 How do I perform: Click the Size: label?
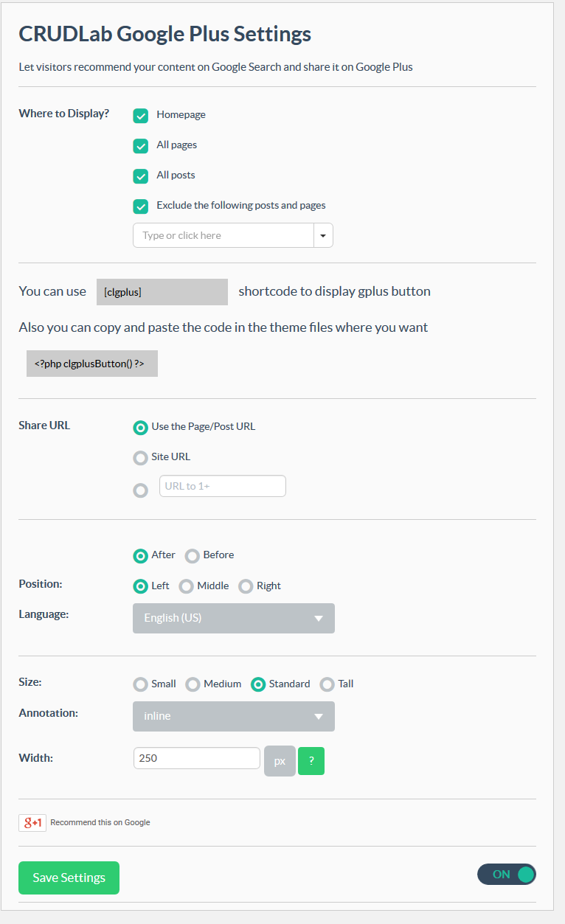pyautogui.click(x=30, y=682)
